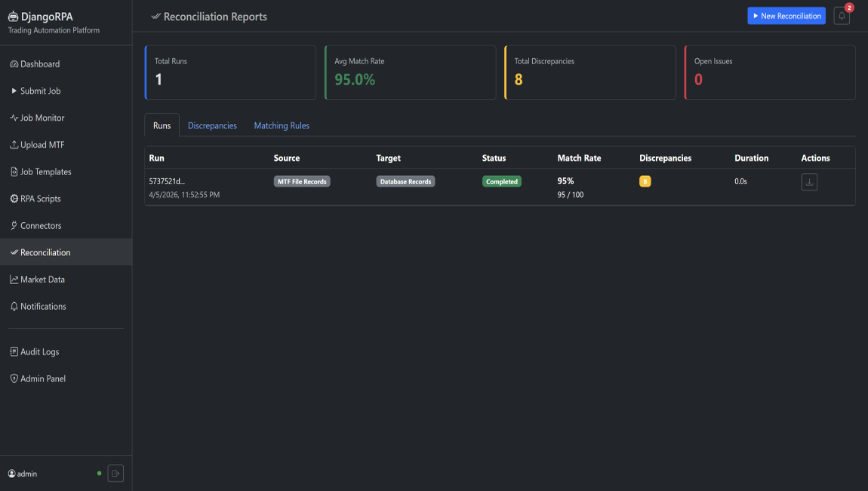Open the Job Monitor page
The width and height of the screenshot is (868, 491).
42,118
